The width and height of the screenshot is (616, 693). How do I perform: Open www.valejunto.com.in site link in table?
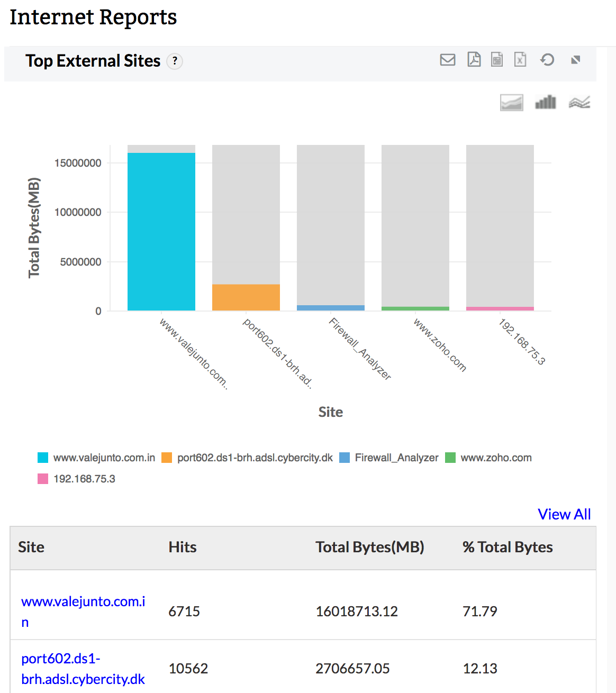pyautogui.click(x=83, y=601)
